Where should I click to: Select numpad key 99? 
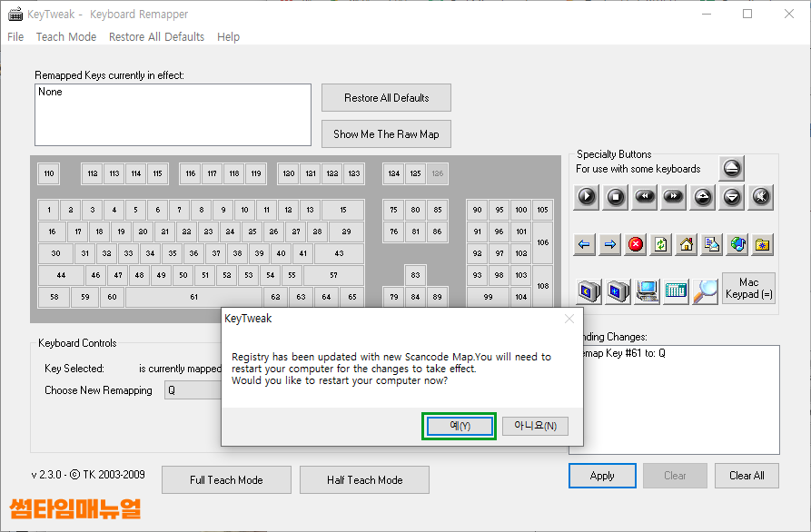tap(488, 297)
